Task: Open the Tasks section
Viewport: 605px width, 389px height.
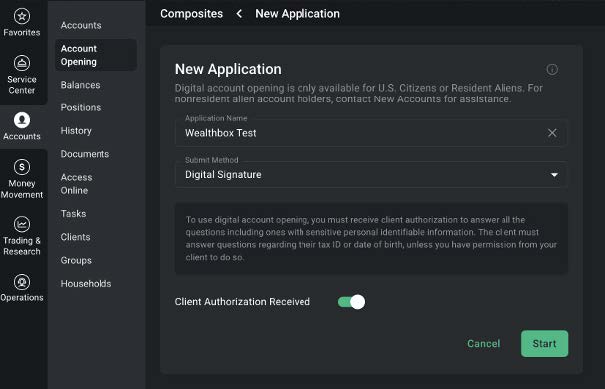Action: tap(73, 214)
